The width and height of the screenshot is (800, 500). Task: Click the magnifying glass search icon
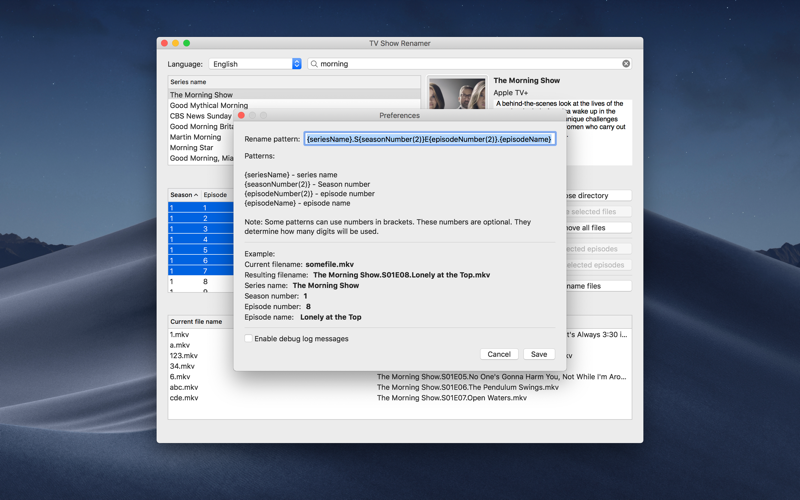click(x=314, y=64)
